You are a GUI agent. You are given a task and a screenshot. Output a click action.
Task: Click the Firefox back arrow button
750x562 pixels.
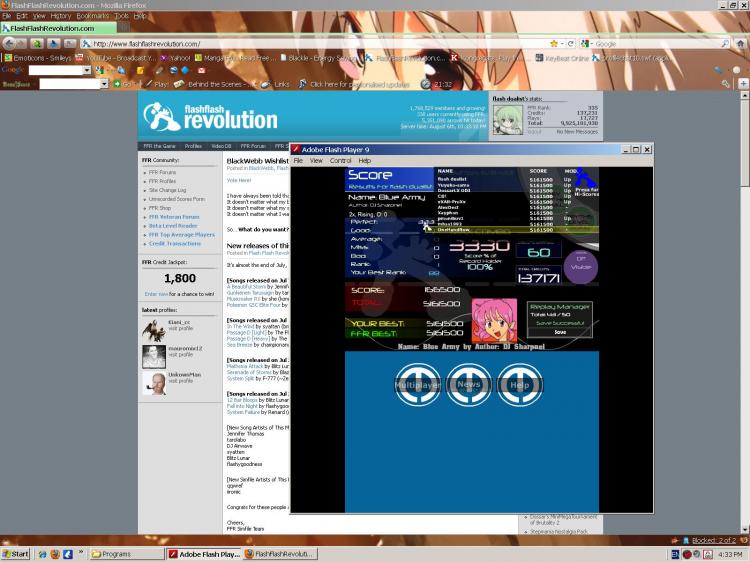tap(9, 44)
